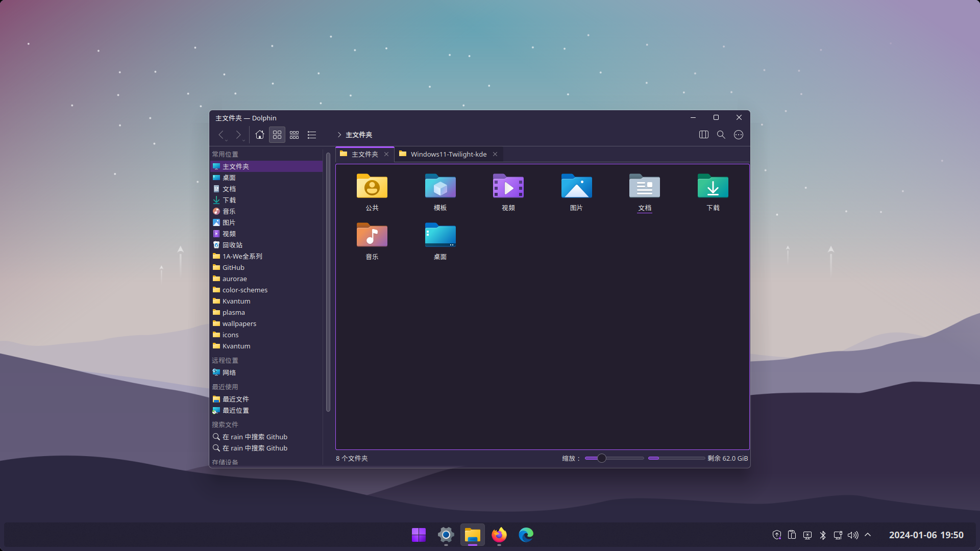980x551 pixels.
Task: Open color-schemes sidebar bookmark
Action: click(x=266, y=290)
